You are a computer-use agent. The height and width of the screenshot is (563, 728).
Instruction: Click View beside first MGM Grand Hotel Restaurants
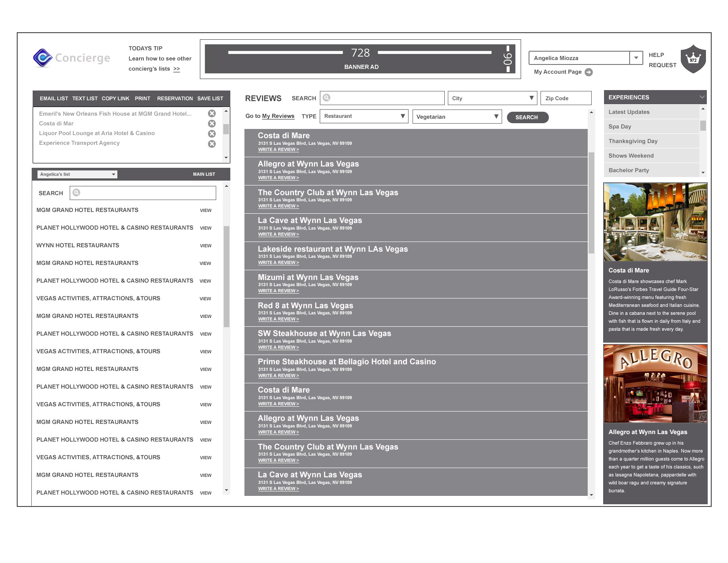[206, 211]
